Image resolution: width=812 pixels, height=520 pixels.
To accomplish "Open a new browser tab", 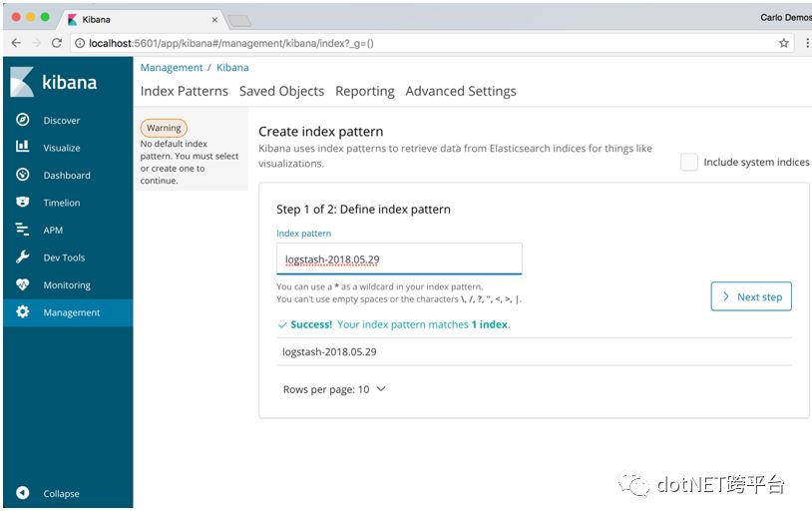I will point(239,21).
